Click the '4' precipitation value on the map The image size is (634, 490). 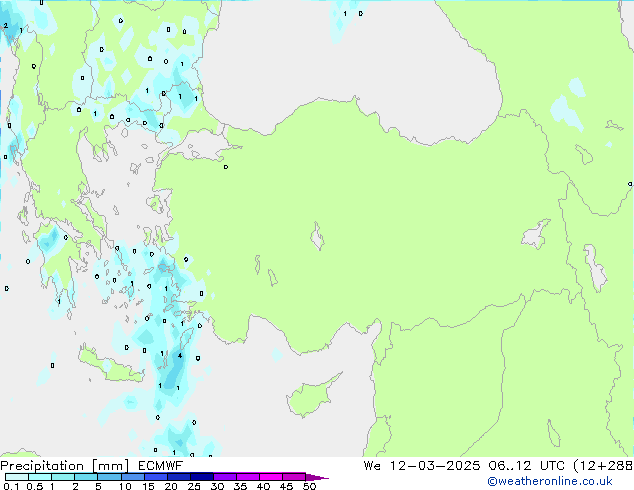(180, 356)
